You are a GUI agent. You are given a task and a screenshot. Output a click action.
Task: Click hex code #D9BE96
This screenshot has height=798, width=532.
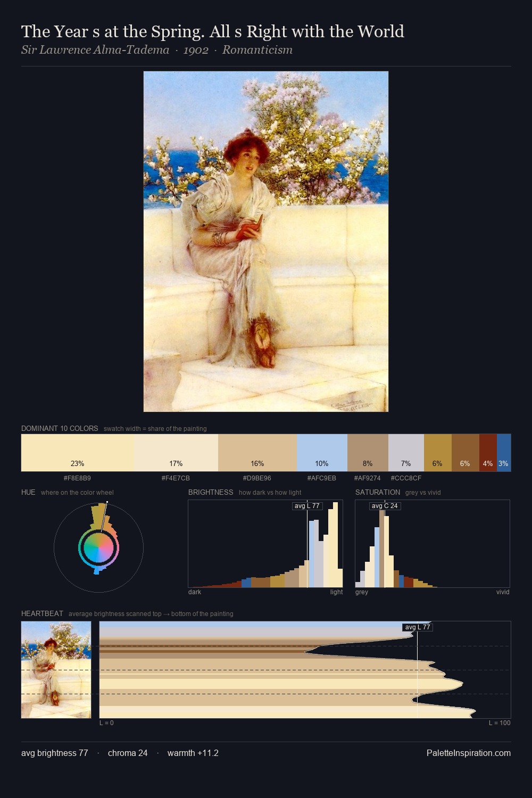[257, 478]
